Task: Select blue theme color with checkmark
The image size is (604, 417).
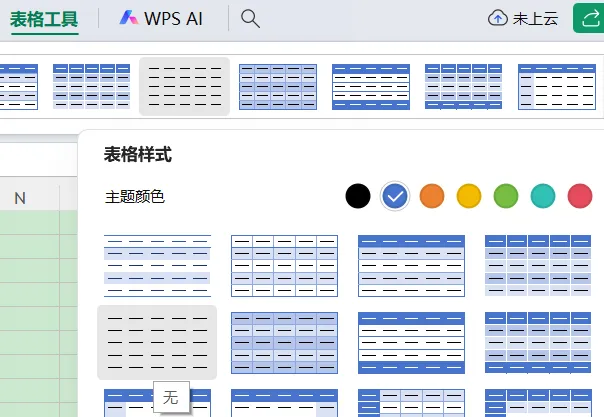Action: [x=395, y=196]
